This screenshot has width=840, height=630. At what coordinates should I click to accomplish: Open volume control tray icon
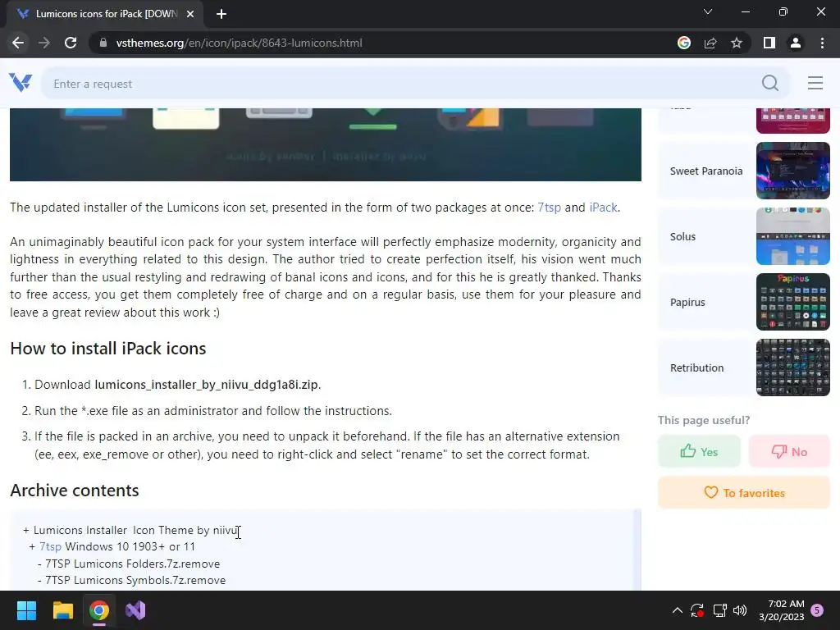(x=740, y=610)
